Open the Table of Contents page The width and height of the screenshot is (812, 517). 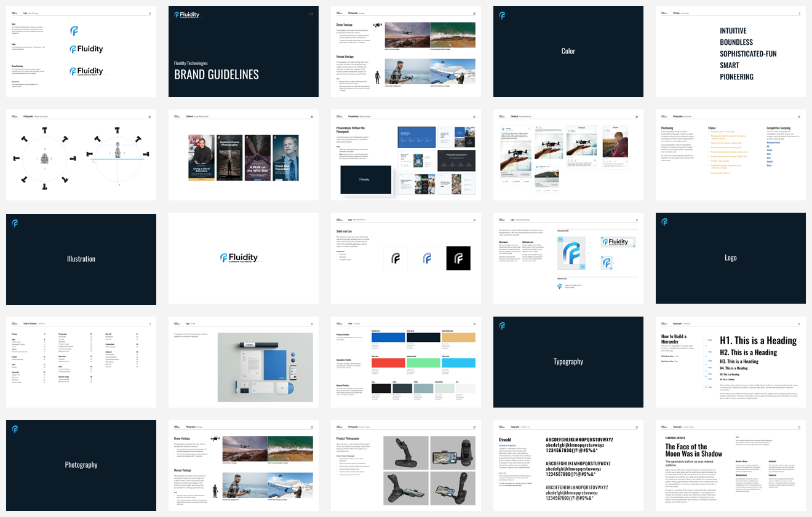(81, 362)
